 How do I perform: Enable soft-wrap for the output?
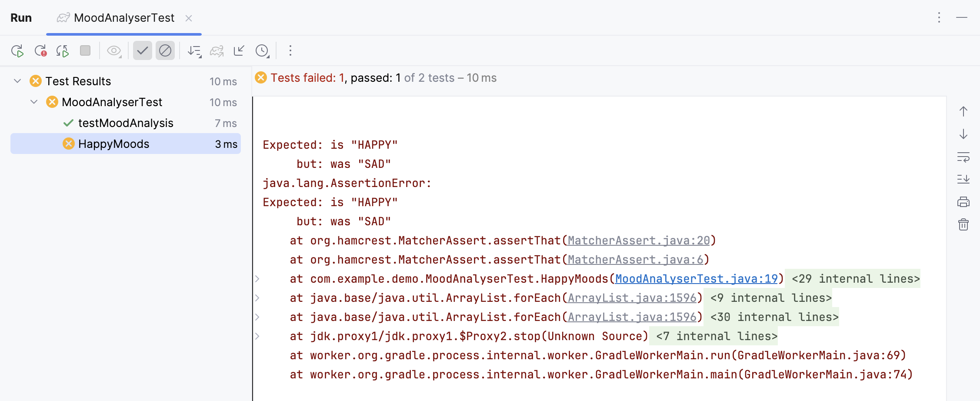coord(963,157)
